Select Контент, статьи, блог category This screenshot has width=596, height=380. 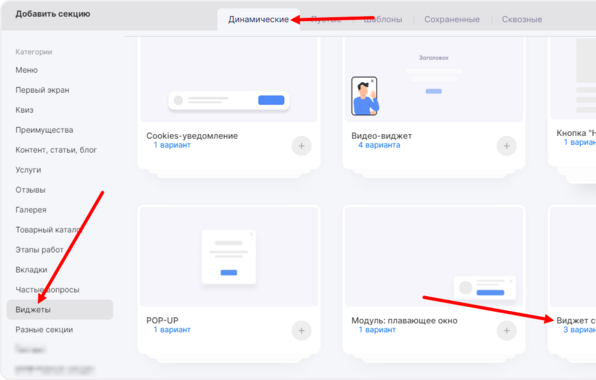pyautogui.click(x=56, y=150)
